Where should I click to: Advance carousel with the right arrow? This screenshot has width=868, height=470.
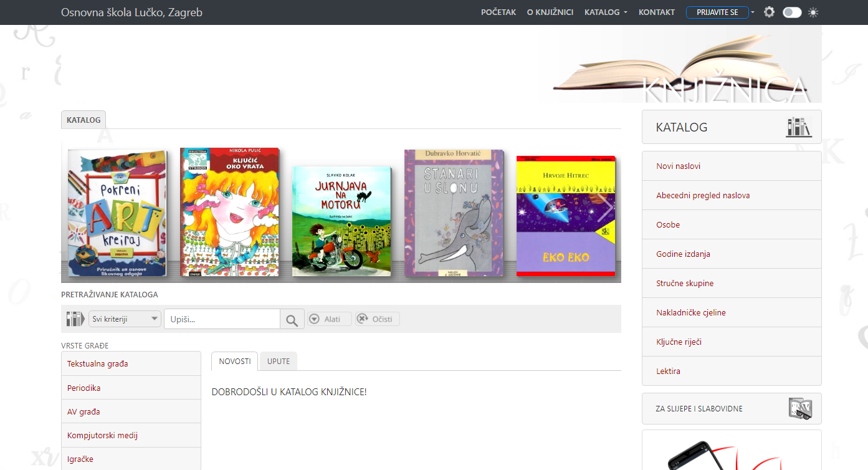(x=604, y=208)
